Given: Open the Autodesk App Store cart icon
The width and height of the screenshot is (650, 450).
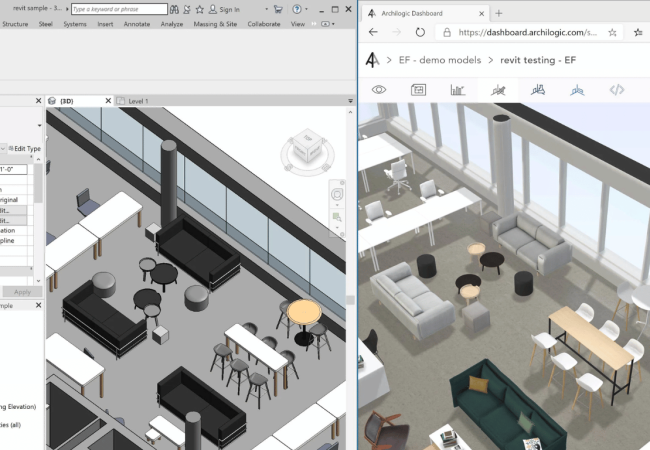Looking at the screenshot, I should click(x=277, y=9).
